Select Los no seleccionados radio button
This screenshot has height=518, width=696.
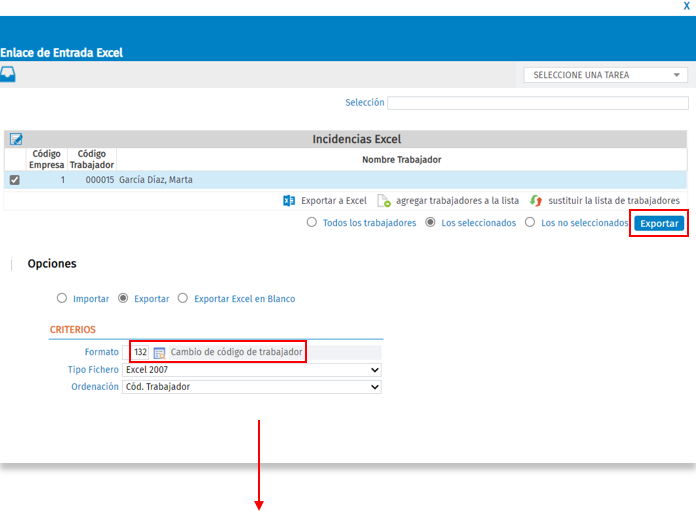[x=530, y=222]
